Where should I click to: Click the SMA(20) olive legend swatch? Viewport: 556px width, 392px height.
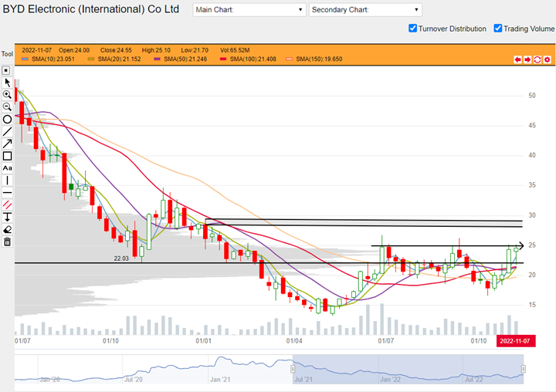point(91,59)
